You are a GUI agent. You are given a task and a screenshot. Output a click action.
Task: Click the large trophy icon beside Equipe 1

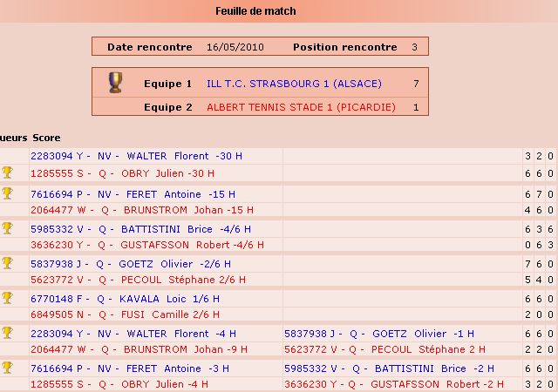[115, 83]
